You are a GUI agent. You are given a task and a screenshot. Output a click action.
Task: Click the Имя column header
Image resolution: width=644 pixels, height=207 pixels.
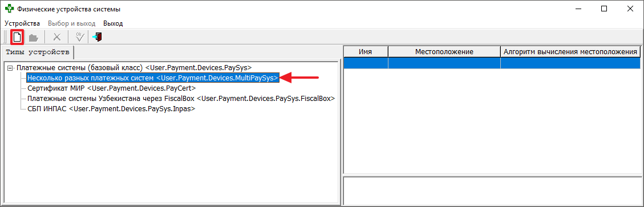(x=366, y=52)
